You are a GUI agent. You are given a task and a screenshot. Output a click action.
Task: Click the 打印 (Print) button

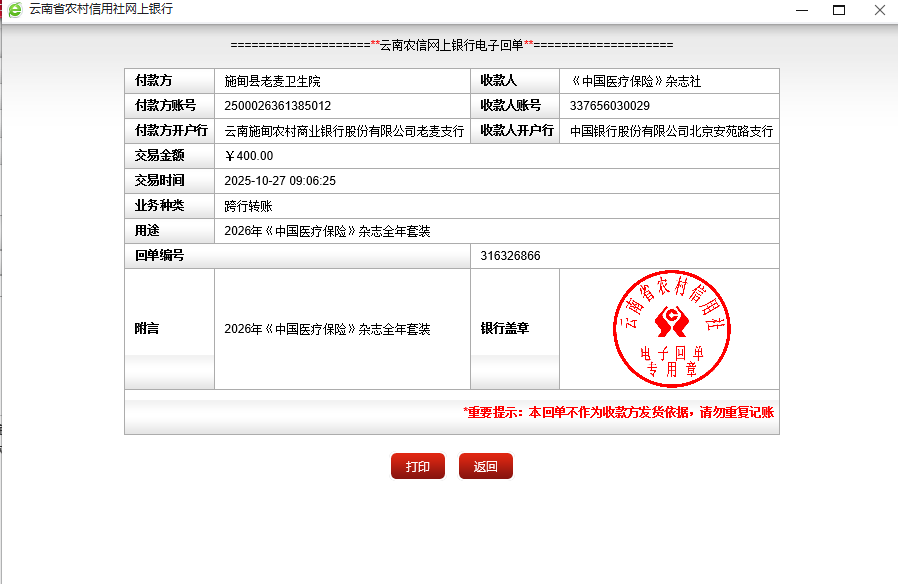417,467
